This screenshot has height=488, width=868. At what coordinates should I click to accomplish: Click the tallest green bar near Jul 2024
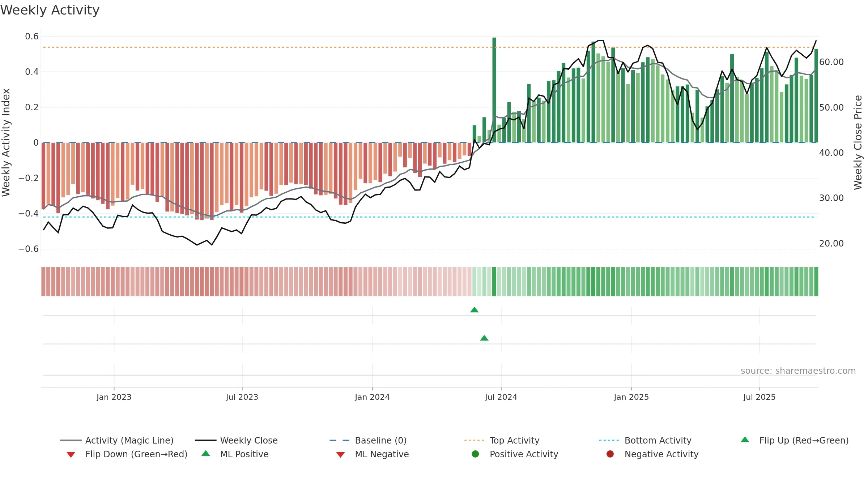point(494,90)
